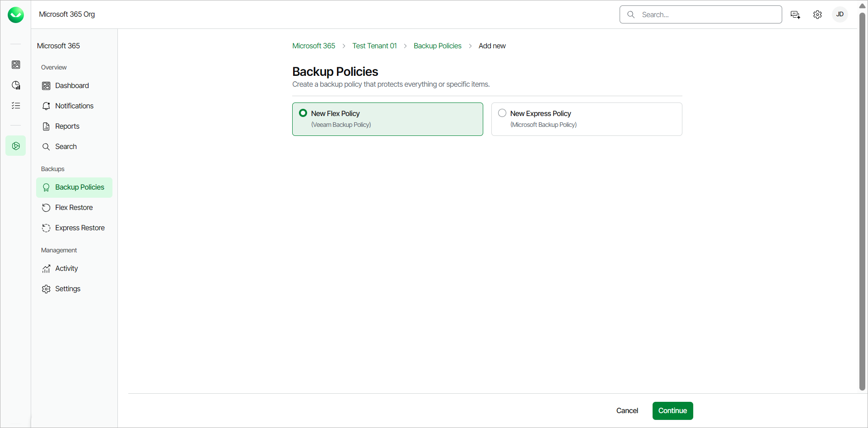Go to Reports menu item

click(74, 126)
